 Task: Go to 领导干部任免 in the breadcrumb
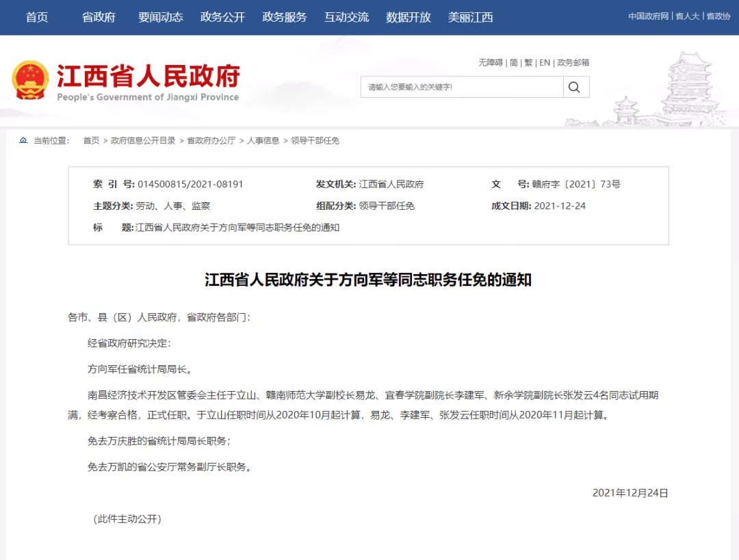pos(316,141)
